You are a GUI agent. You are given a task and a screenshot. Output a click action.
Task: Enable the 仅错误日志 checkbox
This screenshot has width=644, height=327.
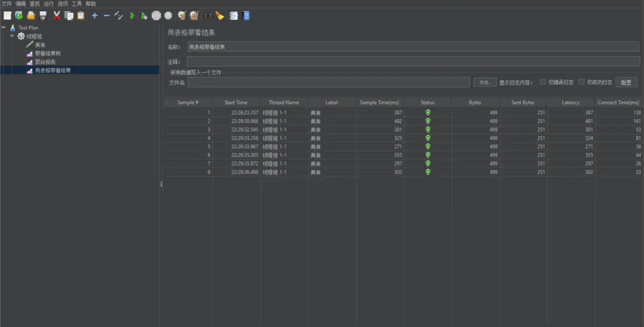point(543,82)
